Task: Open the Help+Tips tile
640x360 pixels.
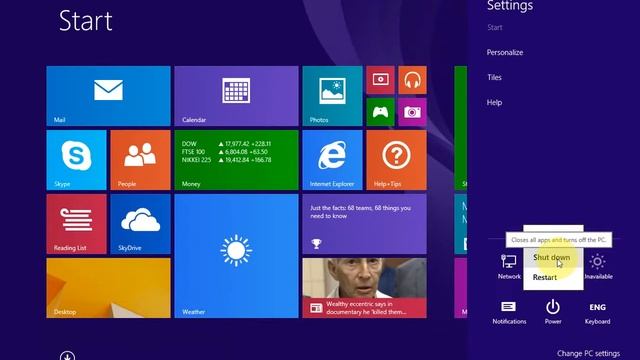Action: coord(396,160)
